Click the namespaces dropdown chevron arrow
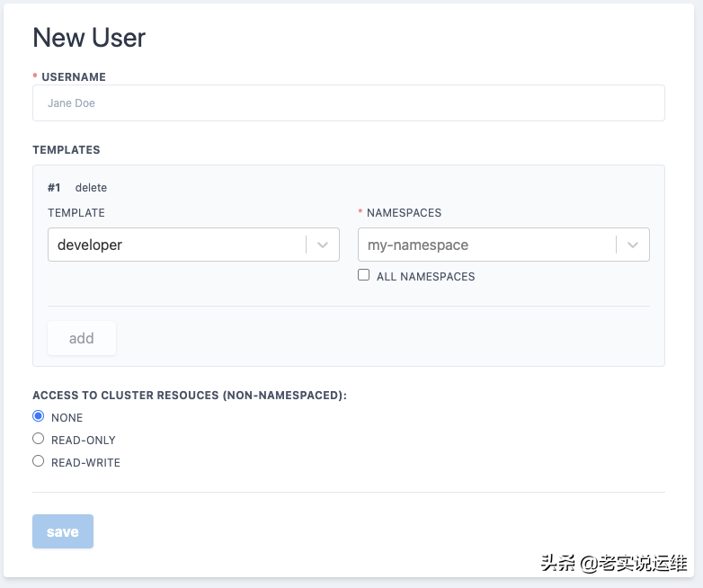703x588 pixels. coord(633,245)
